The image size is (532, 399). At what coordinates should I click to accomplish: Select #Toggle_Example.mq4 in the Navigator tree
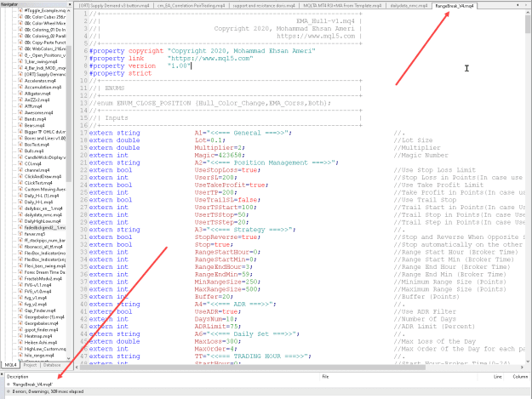(x=45, y=10)
